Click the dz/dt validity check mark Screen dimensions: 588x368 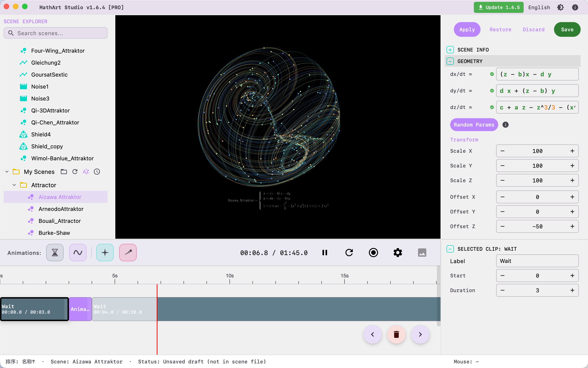pos(492,107)
